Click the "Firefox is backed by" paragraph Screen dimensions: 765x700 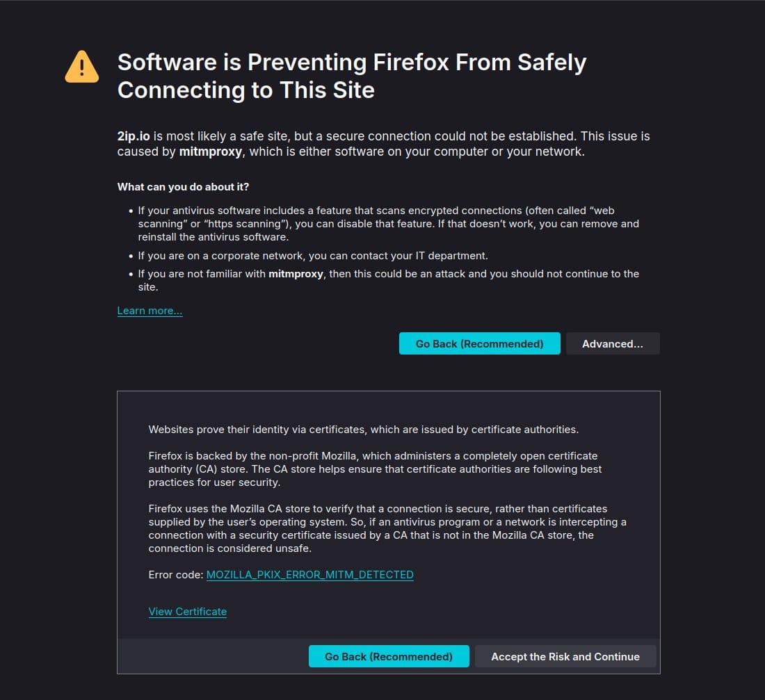pyautogui.click(x=374, y=469)
